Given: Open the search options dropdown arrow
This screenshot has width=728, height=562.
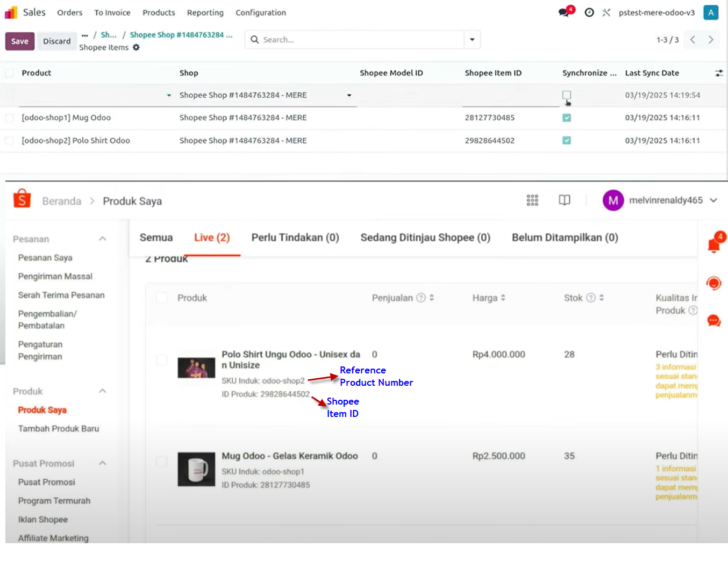Looking at the screenshot, I should pos(472,40).
